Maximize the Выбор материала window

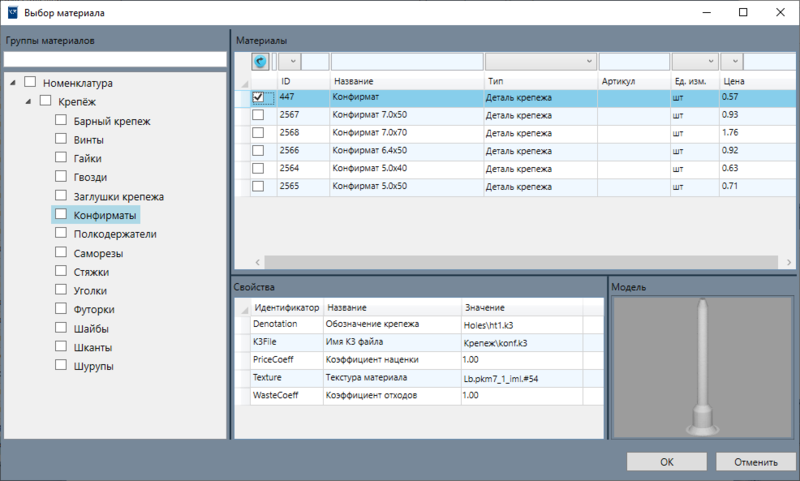coord(743,12)
